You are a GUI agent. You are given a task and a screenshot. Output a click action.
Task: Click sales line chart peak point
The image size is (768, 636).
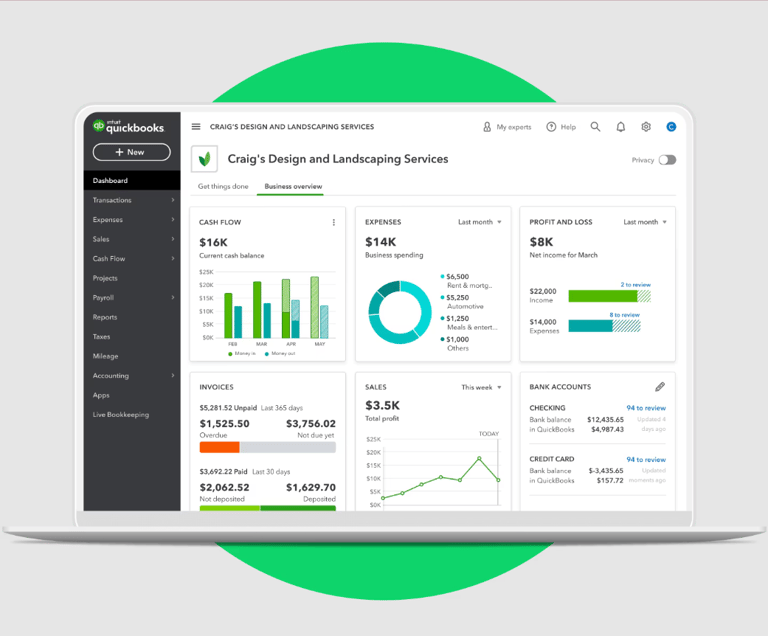(x=479, y=458)
